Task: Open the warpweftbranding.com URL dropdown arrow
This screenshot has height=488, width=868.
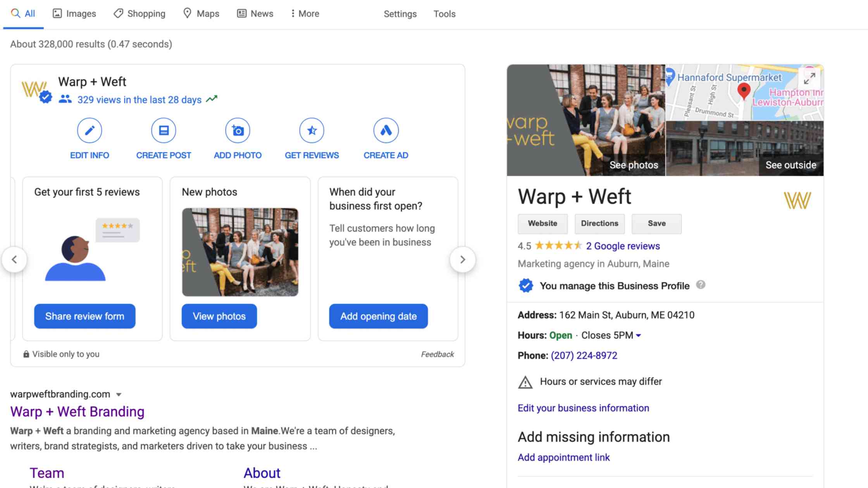Action: [119, 395]
